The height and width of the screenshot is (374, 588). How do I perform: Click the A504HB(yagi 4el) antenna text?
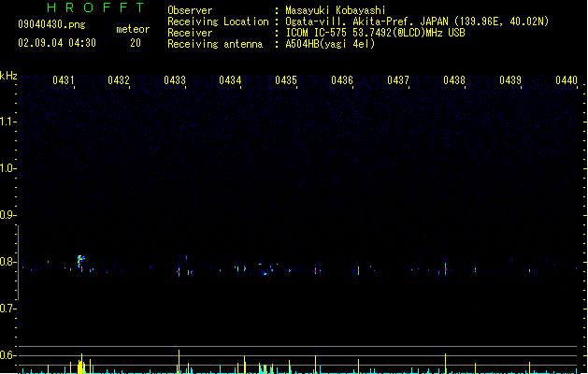point(330,44)
